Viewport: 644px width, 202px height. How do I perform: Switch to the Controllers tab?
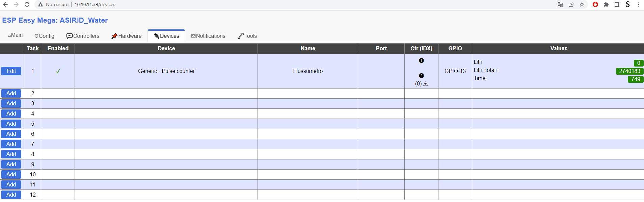[83, 36]
